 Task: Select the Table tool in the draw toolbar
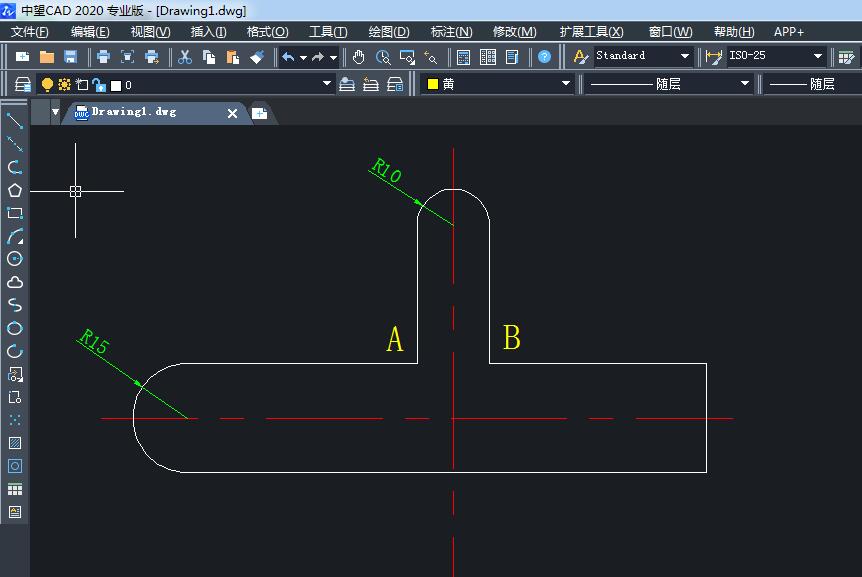15,489
